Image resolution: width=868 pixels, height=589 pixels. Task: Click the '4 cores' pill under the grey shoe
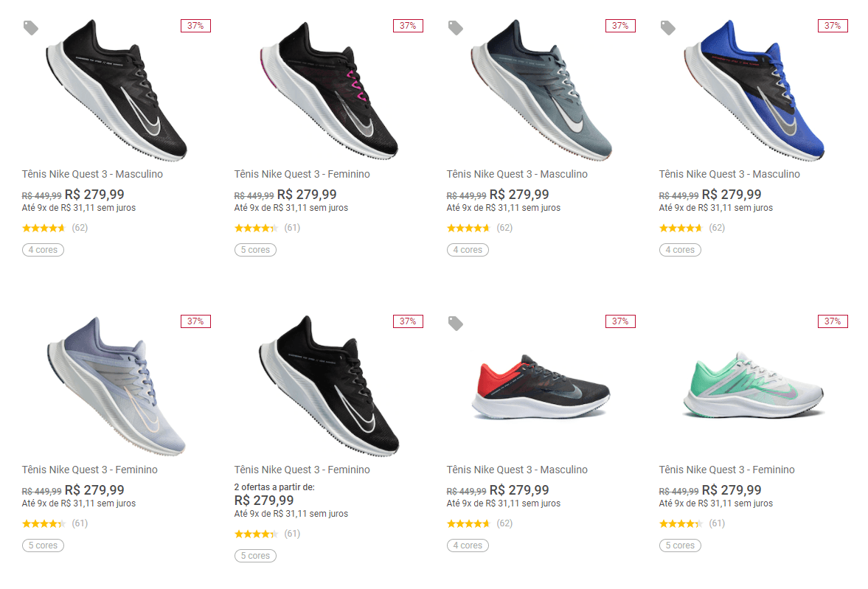pyautogui.click(x=468, y=250)
